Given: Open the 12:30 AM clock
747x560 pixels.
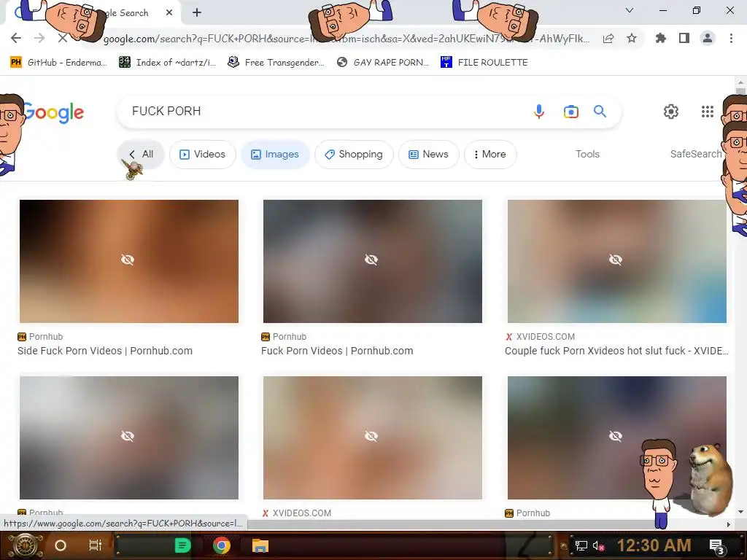Looking at the screenshot, I should [x=654, y=545].
